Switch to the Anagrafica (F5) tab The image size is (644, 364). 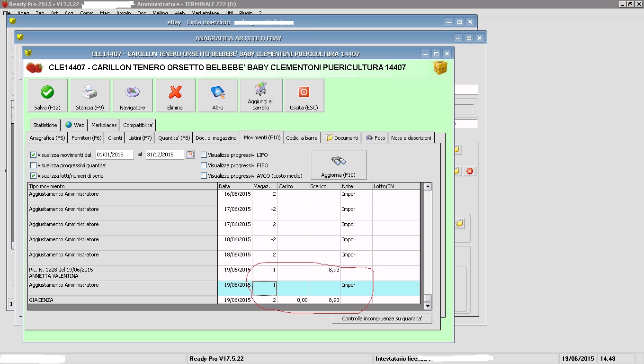(x=47, y=138)
